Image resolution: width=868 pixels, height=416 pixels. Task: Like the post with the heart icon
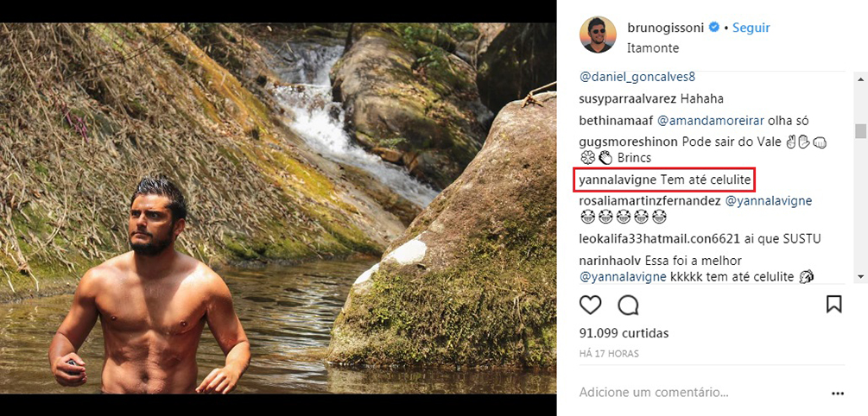(590, 305)
